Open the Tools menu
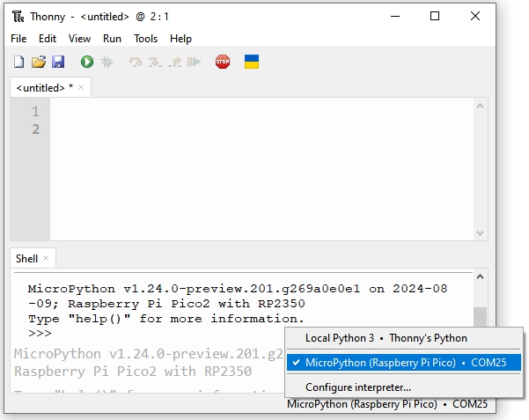This screenshot has height=420, width=529. [x=146, y=39]
